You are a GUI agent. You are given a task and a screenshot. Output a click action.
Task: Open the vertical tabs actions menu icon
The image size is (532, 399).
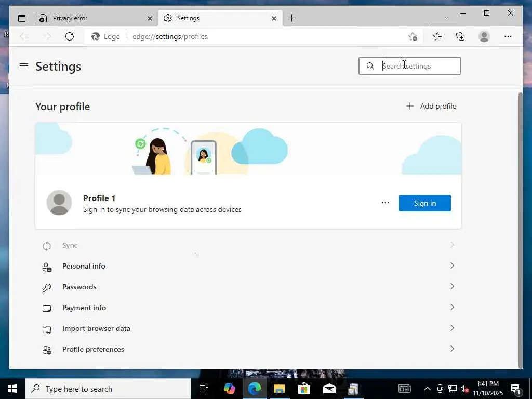(22, 18)
